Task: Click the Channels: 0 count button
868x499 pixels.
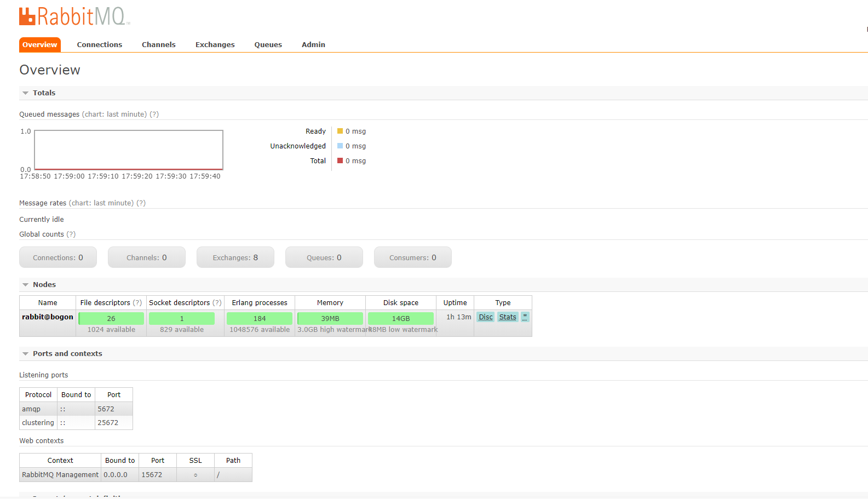Action: click(x=147, y=257)
